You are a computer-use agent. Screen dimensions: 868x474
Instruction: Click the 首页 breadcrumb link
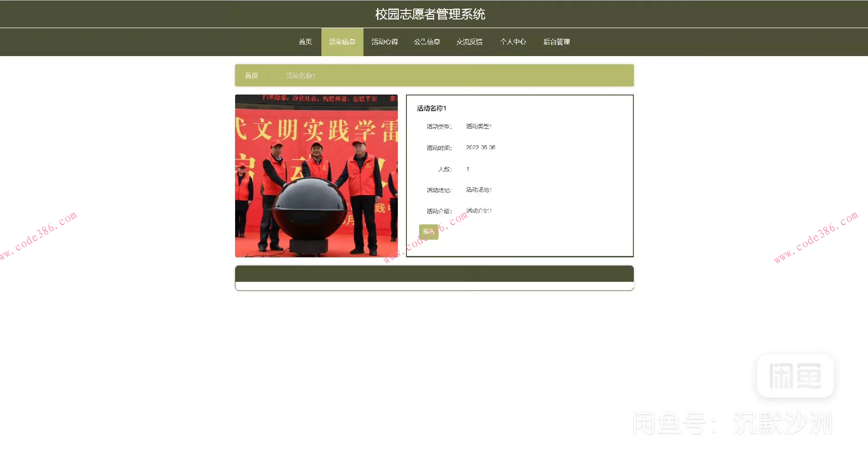[251, 76]
